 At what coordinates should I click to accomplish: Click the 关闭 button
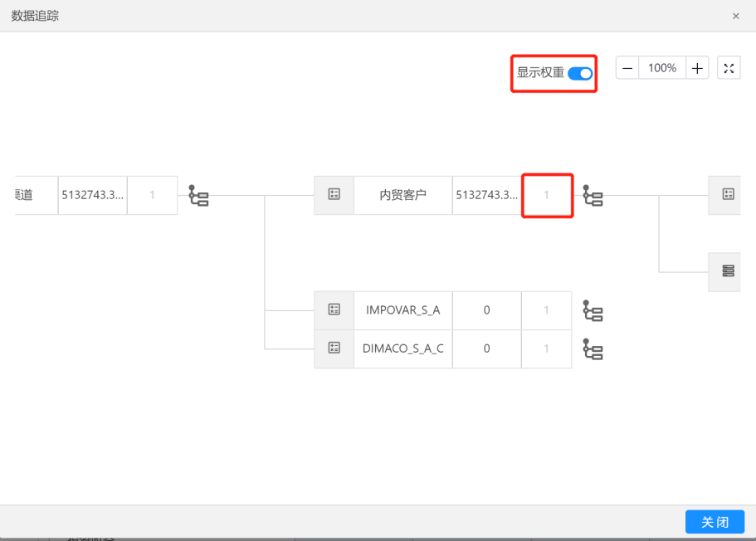click(715, 522)
